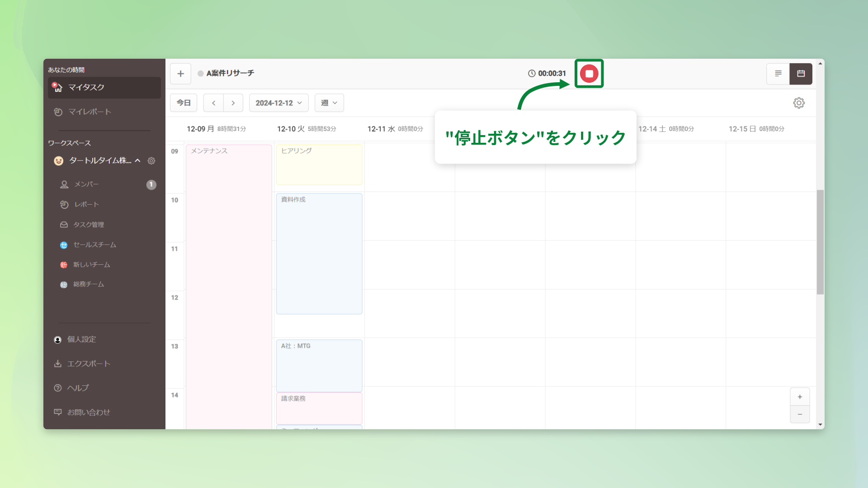The image size is (868, 488).
Task: Open workspace settings gear beside タートルタイム株
Action: click(x=151, y=160)
